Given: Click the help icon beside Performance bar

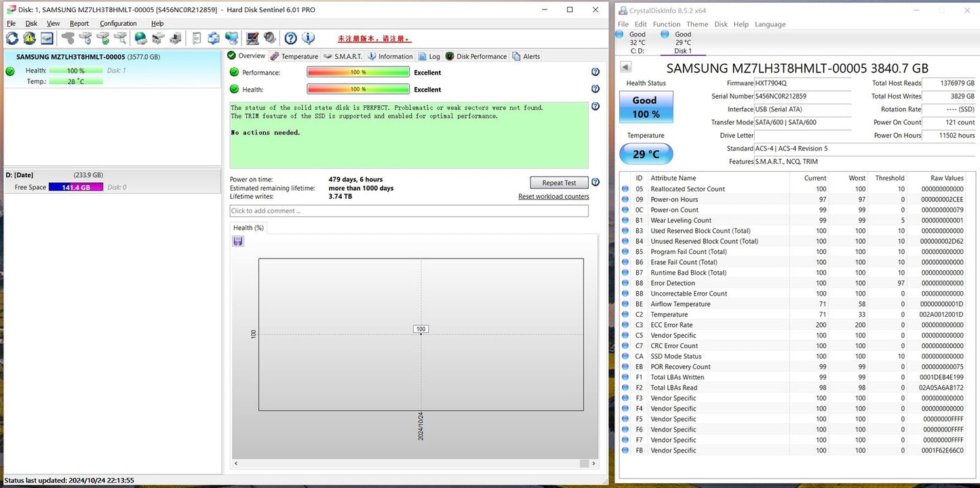Looking at the screenshot, I should pyautogui.click(x=595, y=72).
